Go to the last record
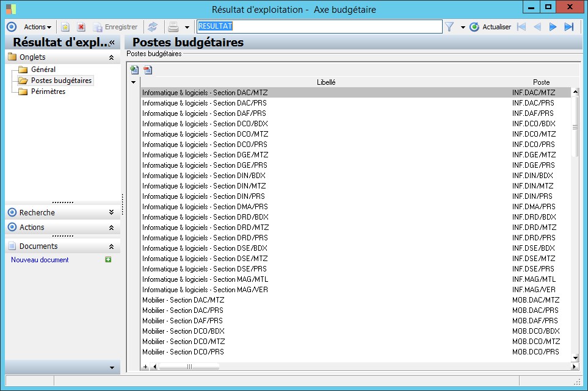The width and height of the screenshot is (588, 391). (x=569, y=27)
